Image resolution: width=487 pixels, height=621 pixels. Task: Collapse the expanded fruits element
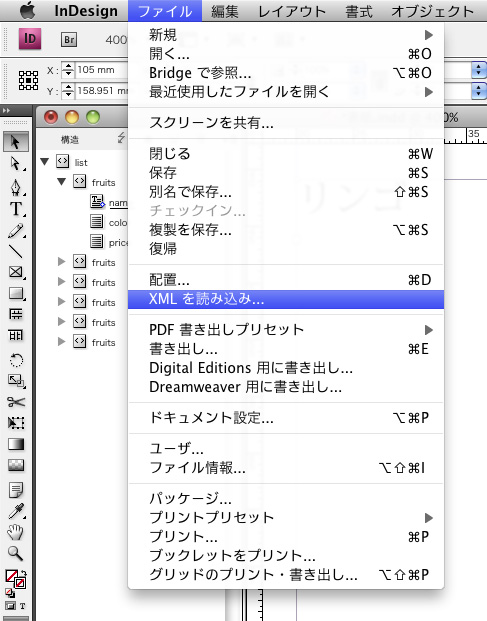(x=61, y=182)
